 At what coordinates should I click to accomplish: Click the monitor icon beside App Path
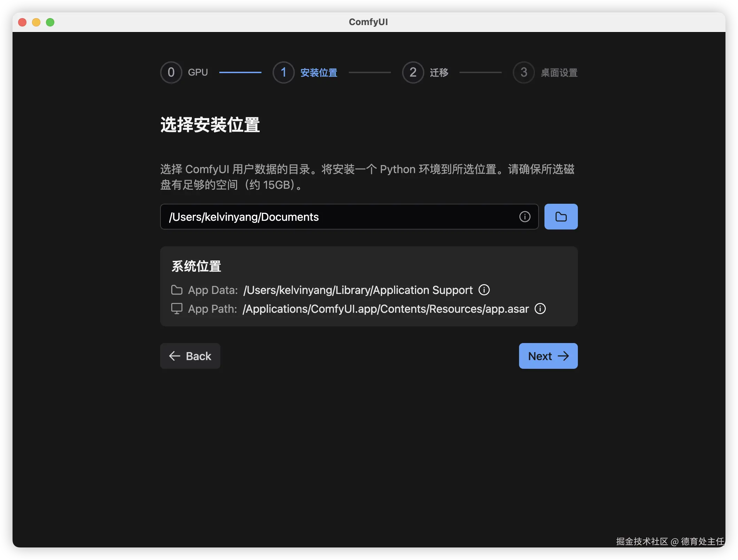click(177, 309)
